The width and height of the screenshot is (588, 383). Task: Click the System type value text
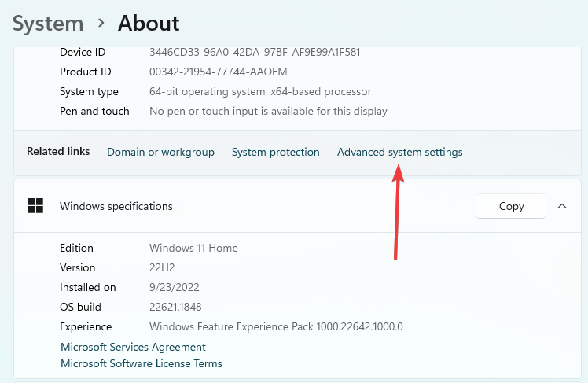[x=260, y=91]
